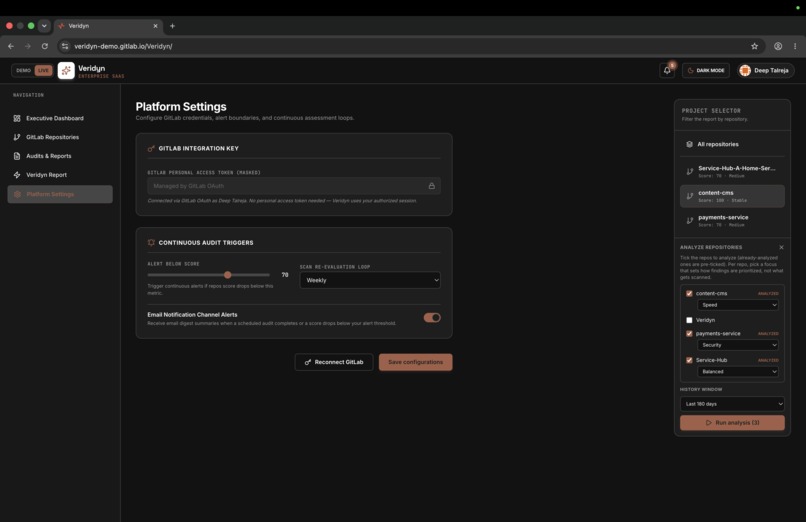The height and width of the screenshot is (522, 806).
Task: Select Service-Hub-A-Home-Ser... repository
Action: tap(732, 171)
